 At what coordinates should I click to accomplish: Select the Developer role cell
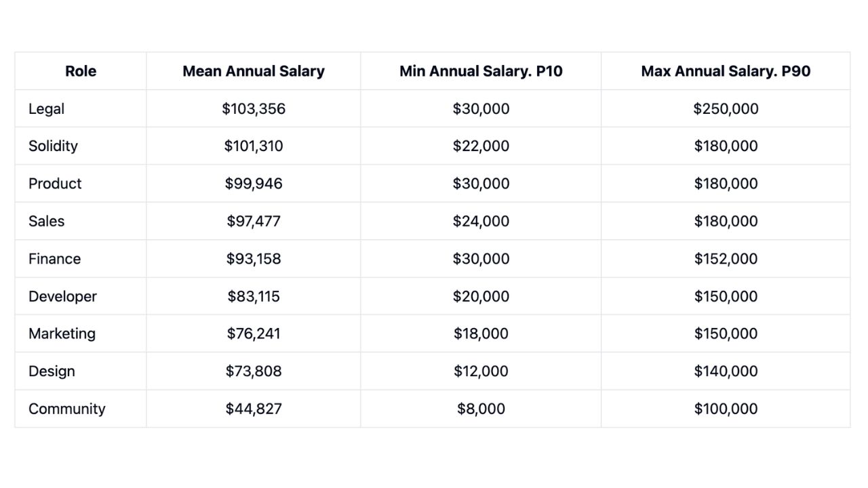[x=62, y=296]
